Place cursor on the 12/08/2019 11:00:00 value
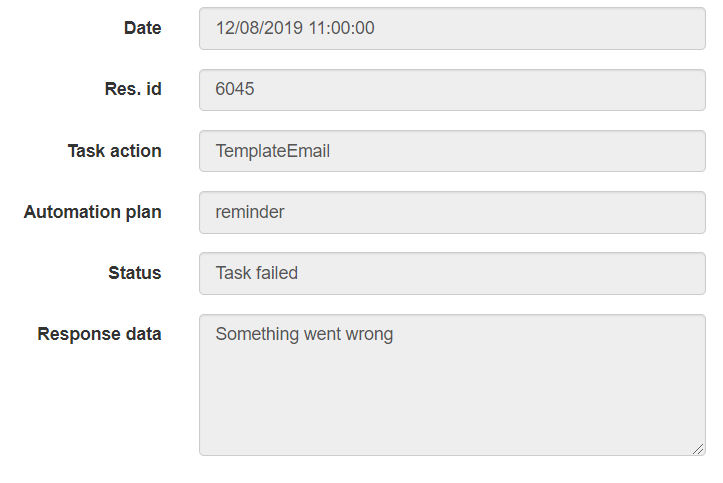The image size is (723, 483). [295, 28]
